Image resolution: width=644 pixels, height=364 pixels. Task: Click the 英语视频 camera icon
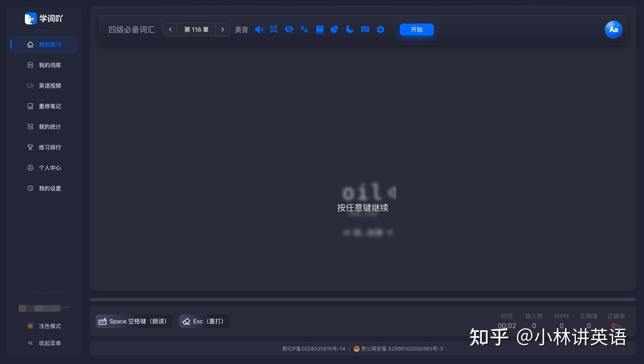click(x=30, y=86)
